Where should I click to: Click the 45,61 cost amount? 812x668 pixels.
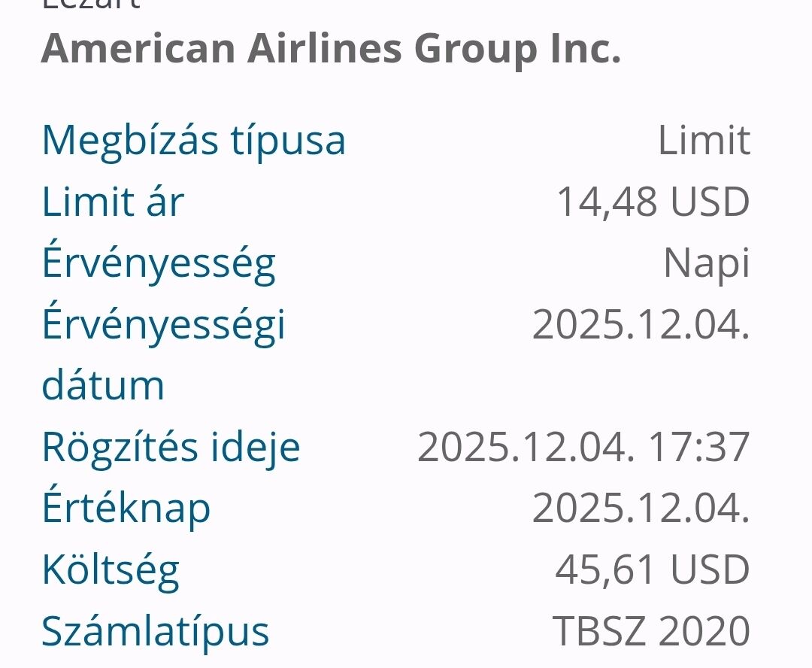pyautogui.click(x=604, y=570)
